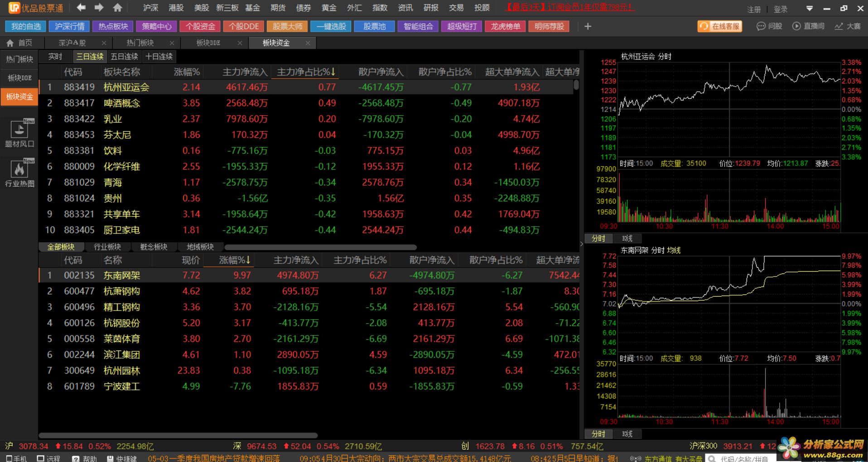This screenshot has width=868, height=462.
Task: Sort sector table by 主力净流入 column
Action: pos(245,72)
